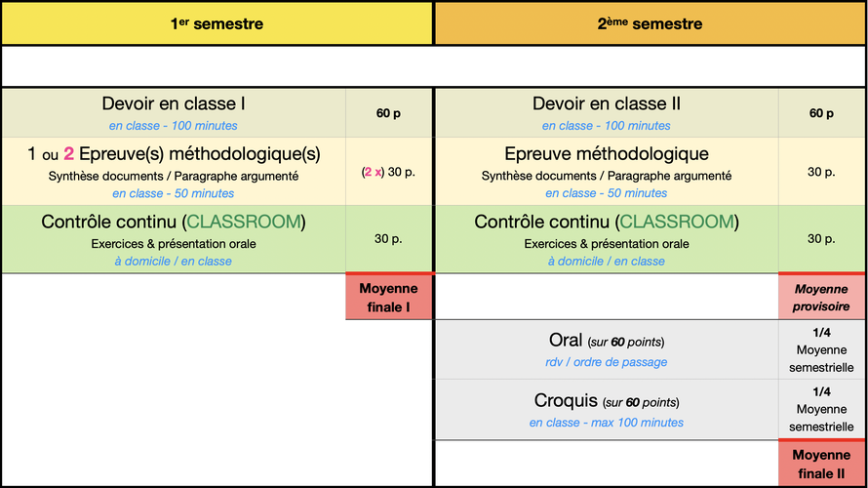Click 'en classe - max 100 minutes' blue text
The width and height of the screenshot is (868, 488).
point(607,423)
